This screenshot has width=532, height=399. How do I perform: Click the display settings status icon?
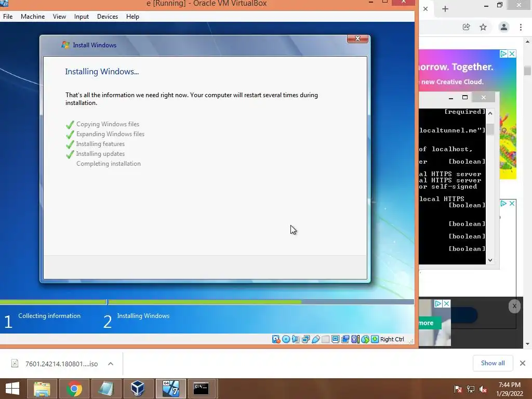pos(335,339)
